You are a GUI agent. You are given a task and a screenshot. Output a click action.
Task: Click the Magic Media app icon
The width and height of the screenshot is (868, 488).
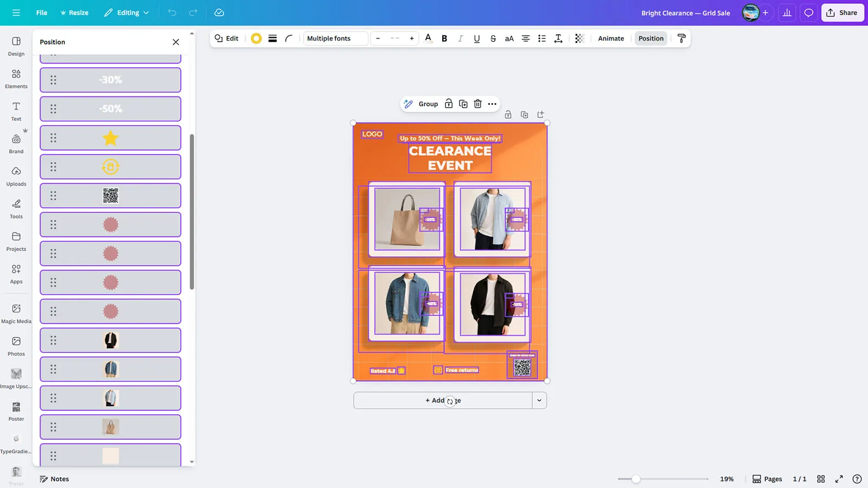tap(16, 313)
